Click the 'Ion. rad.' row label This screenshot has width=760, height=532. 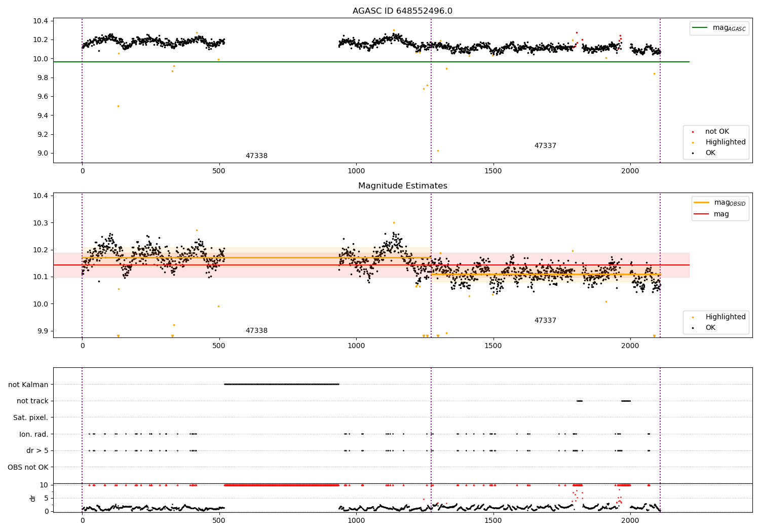click(34, 434)
